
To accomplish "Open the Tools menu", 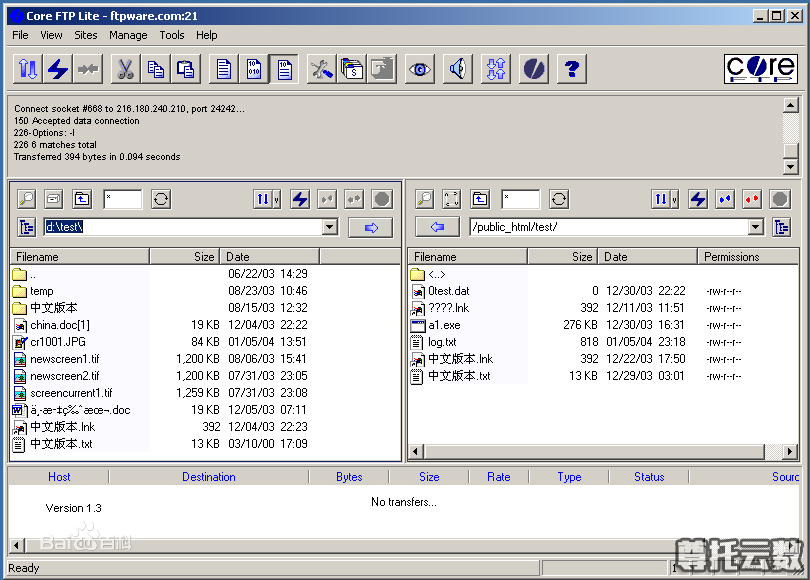I will coord(172,35).
